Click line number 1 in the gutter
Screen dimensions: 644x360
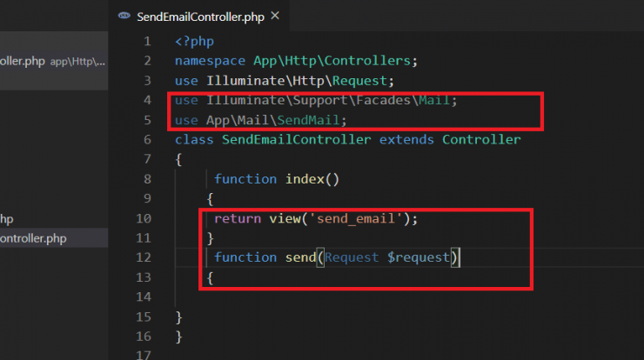coord(147,42)
